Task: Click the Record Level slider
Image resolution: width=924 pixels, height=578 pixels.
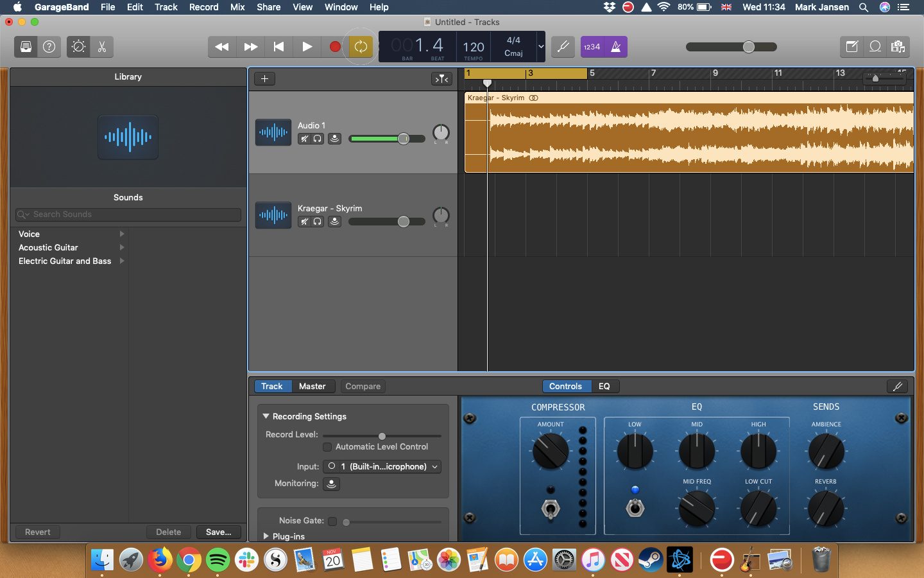Action: point(382,436)
